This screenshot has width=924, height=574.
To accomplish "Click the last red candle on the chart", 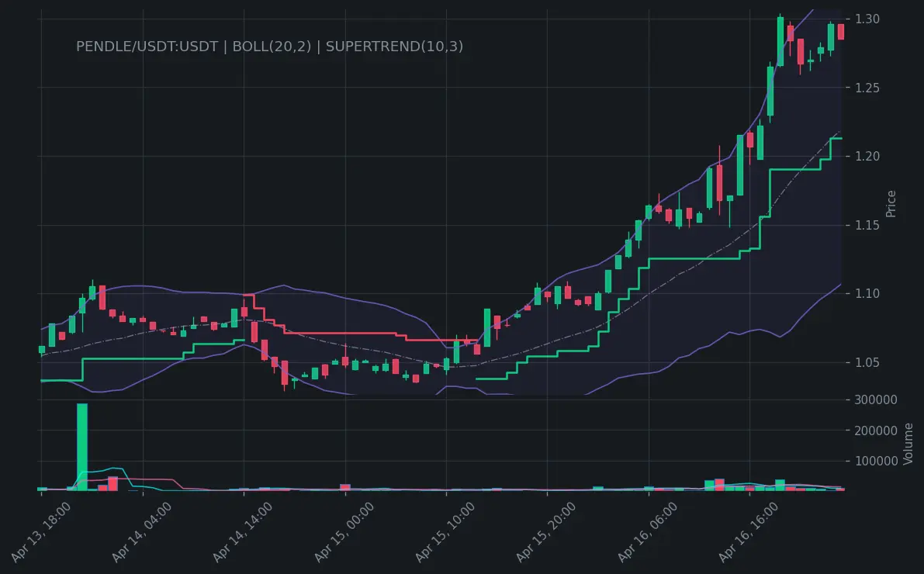I will [x=841, y=32].
